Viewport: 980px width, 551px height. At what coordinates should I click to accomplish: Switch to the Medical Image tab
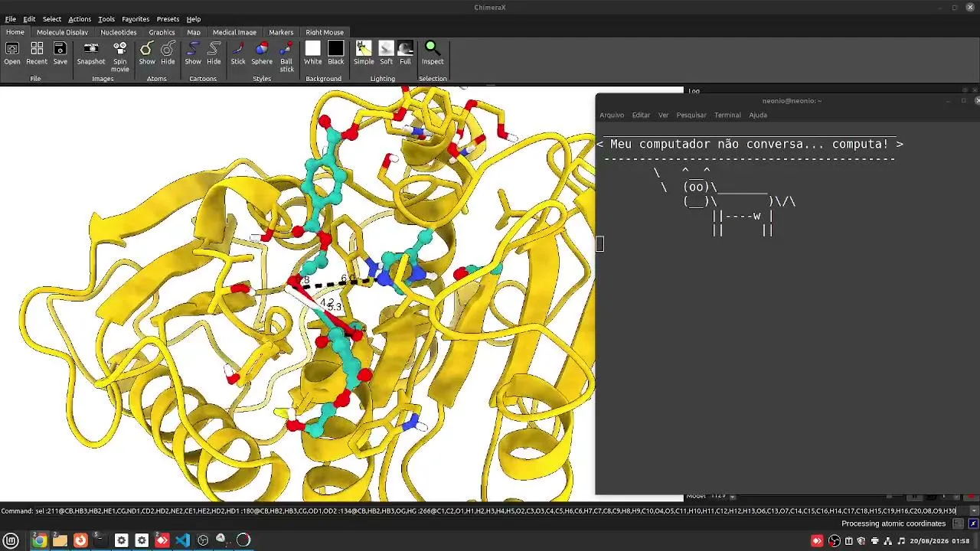[x=234, y=32]
